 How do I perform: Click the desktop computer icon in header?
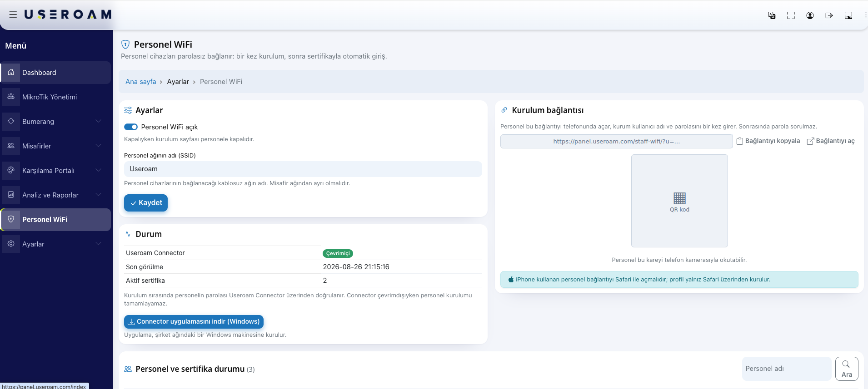(848, 15)
